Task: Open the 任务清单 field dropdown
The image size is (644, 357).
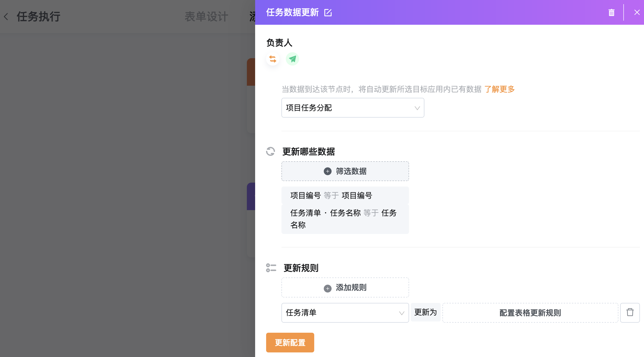Action: tap(345, 313)
